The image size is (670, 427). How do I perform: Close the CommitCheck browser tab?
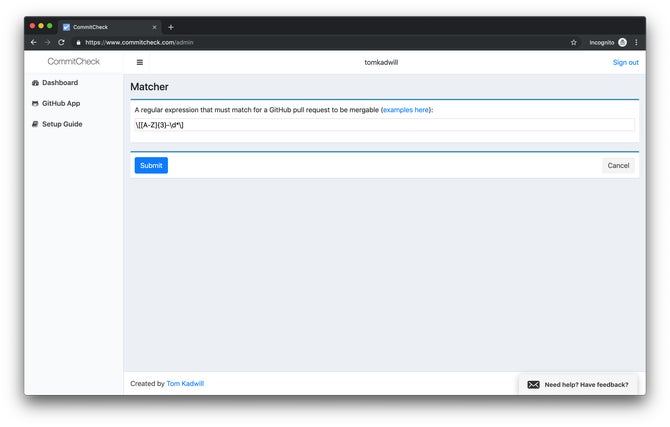click(x=154, y=27)
